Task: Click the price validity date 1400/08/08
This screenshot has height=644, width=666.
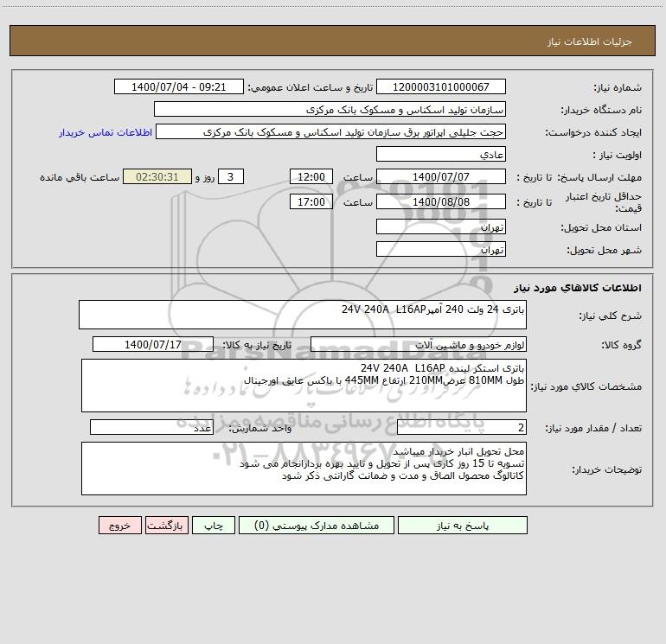Action: (441, 201)
